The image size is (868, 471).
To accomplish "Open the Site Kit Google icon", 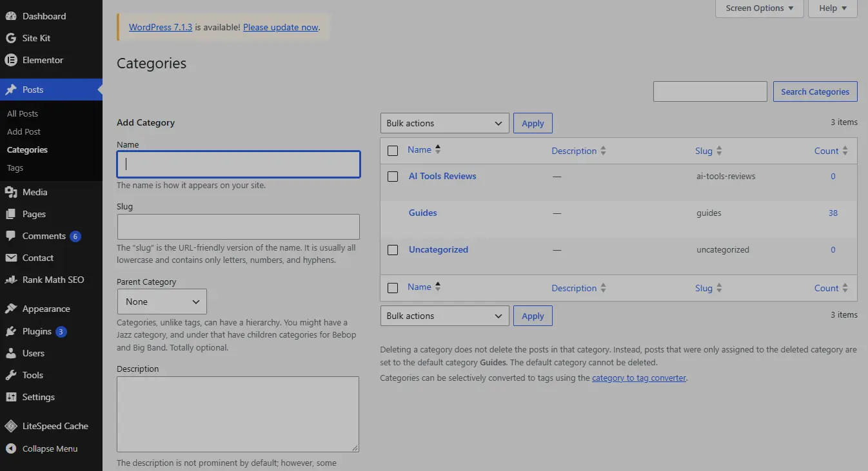I will tap(11, 38).
